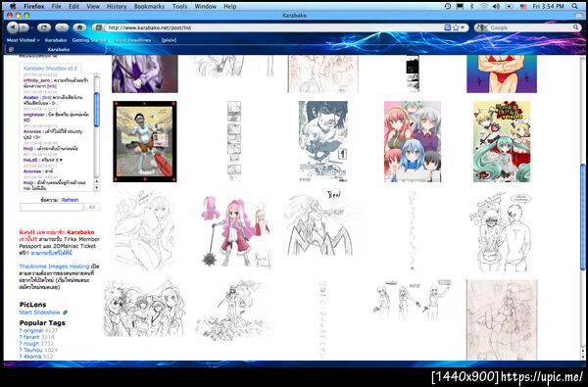Click the Karabako Shoutbox v0.3 heading link
588x387 pixels.
(x=50, y=69)
